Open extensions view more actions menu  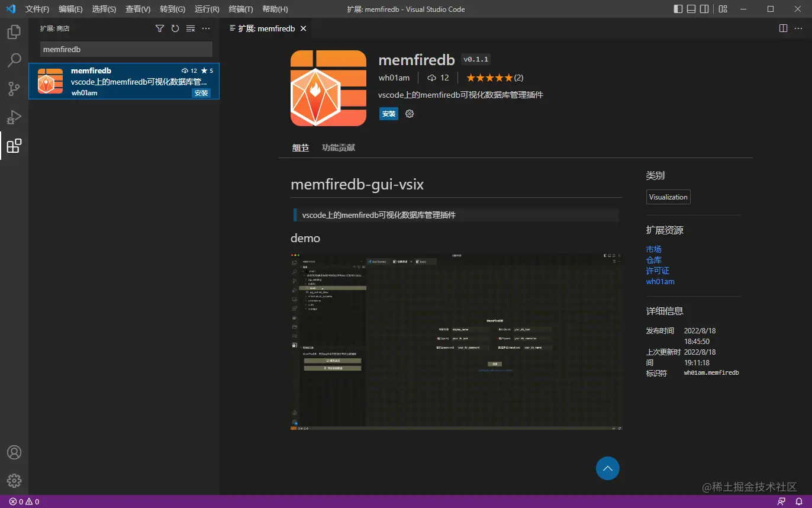(206, 28)
